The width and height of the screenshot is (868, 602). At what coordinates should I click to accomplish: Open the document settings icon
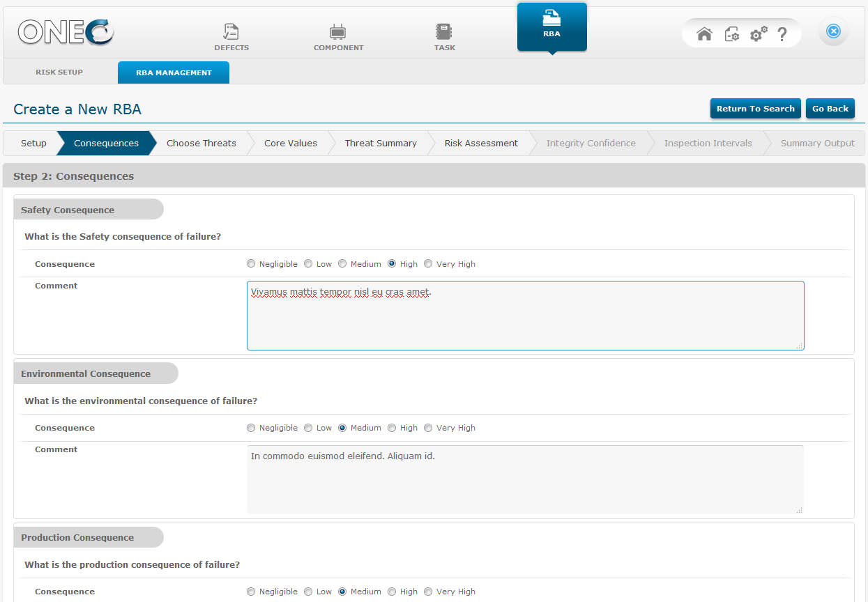[x=731, y=34]
